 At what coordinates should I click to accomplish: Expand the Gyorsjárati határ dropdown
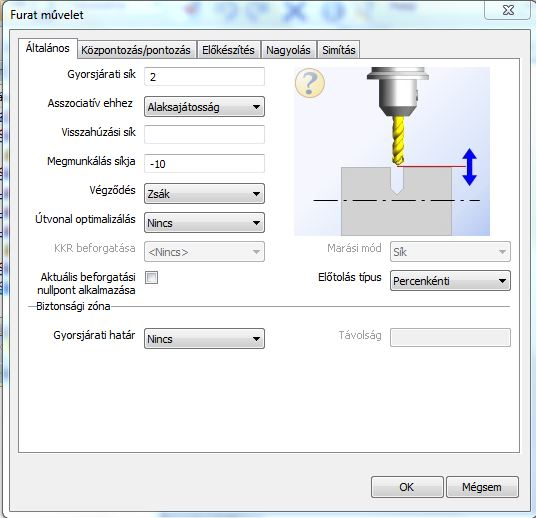coord(204,339)
